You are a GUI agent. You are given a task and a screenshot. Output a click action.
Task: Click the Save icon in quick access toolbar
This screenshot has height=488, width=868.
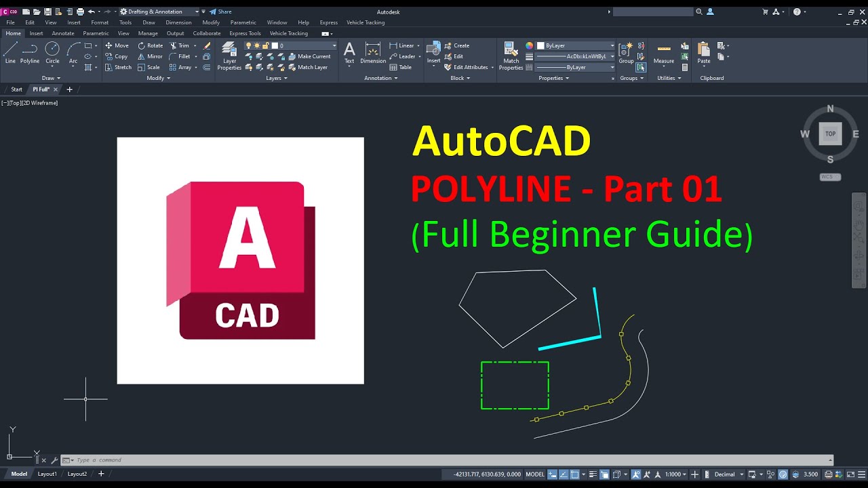click(47, 12)
